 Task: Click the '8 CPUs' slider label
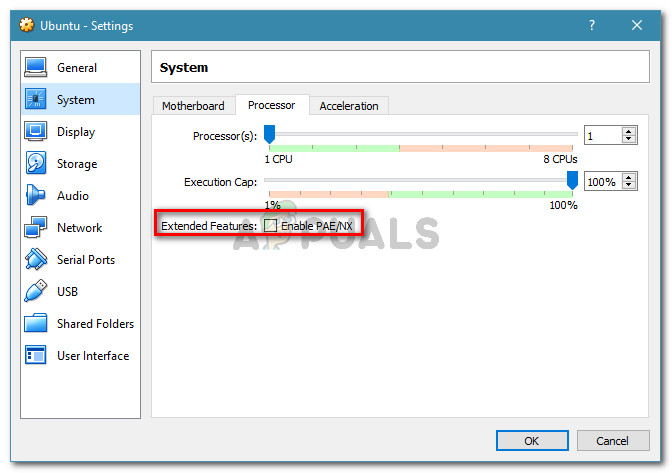tap(560, 159)
